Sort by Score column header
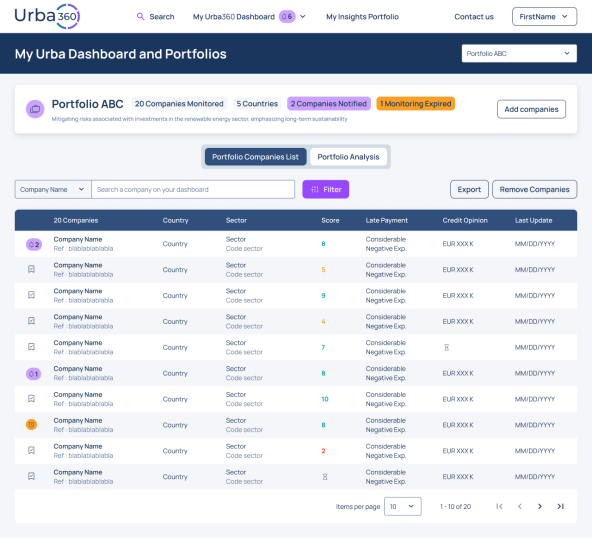 [330, 220]
